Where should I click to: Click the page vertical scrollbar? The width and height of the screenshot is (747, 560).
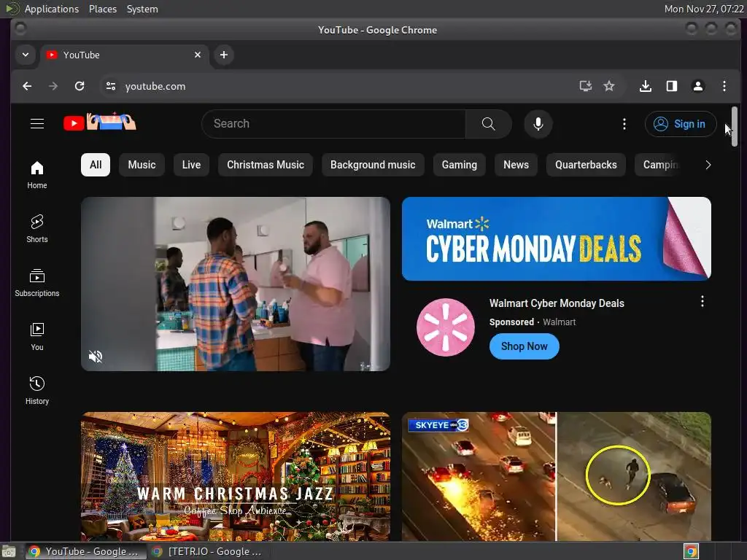point(734,127)
